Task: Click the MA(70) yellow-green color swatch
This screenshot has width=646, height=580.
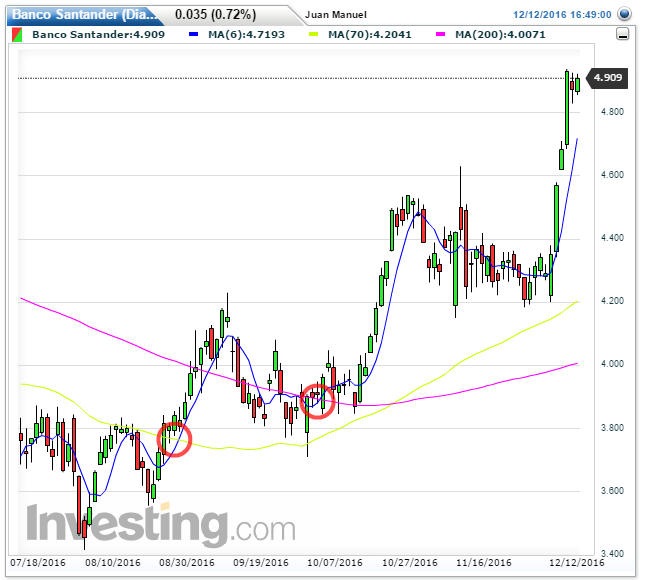Action: point(314,35)
